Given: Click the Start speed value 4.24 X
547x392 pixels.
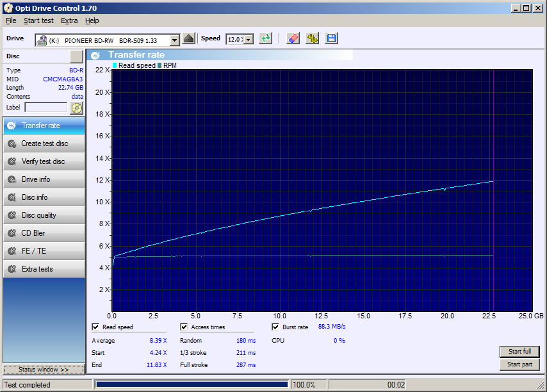Looking at the screenshot, I should 158,352.
